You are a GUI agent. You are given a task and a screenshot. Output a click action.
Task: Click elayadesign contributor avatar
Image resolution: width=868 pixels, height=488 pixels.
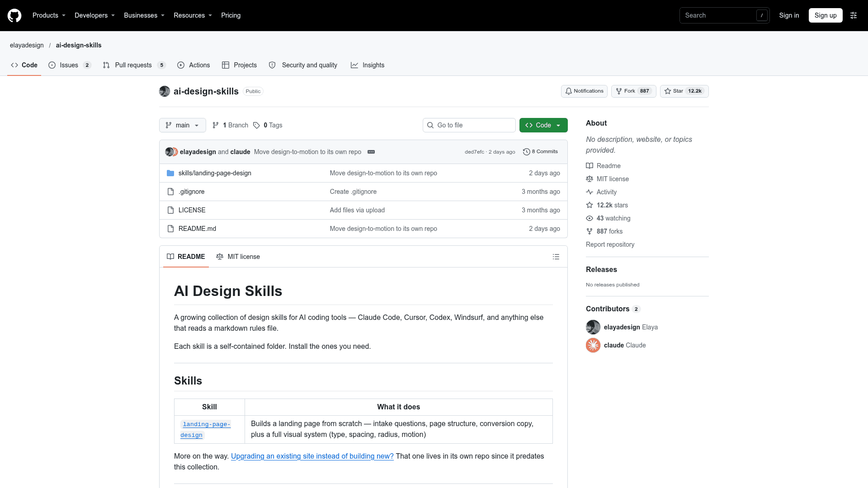[593, 327]
